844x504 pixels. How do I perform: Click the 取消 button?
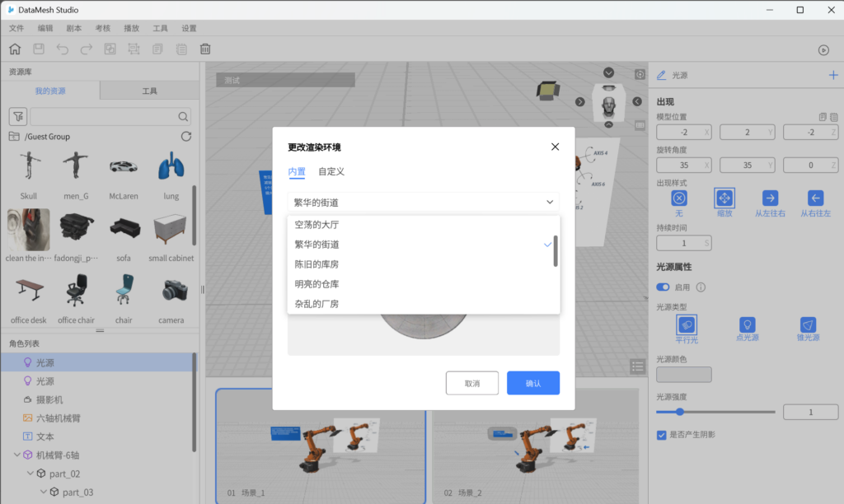pyautogui.click(x=472, y=383)
